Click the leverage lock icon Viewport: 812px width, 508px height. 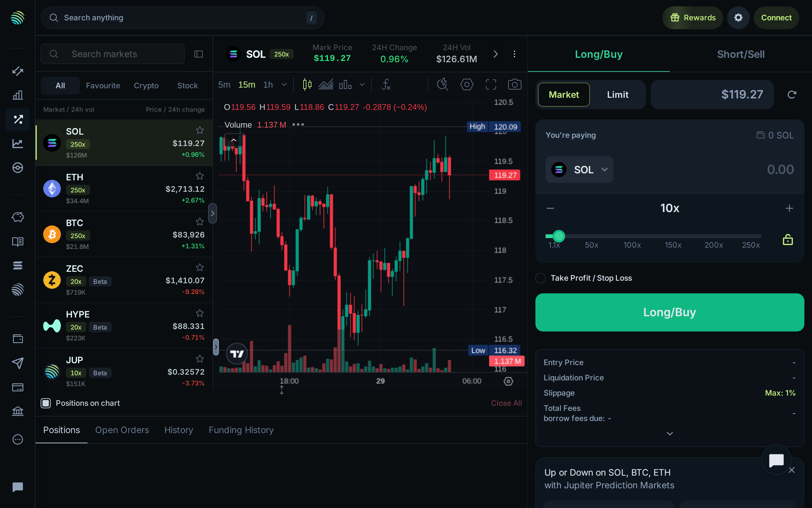pos(788,240)
